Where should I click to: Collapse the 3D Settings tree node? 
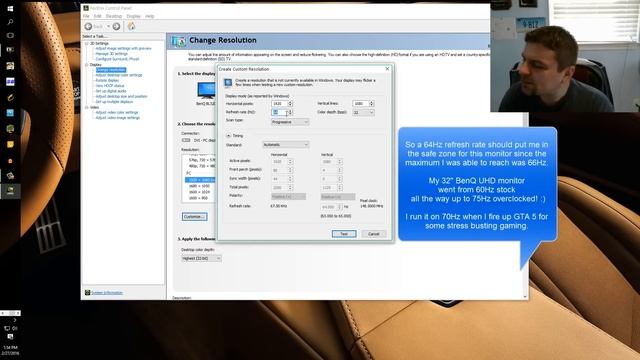coord(87,43)
